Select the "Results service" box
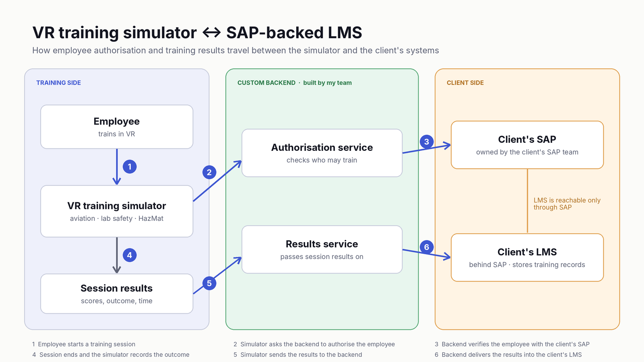 pos(322,249)
